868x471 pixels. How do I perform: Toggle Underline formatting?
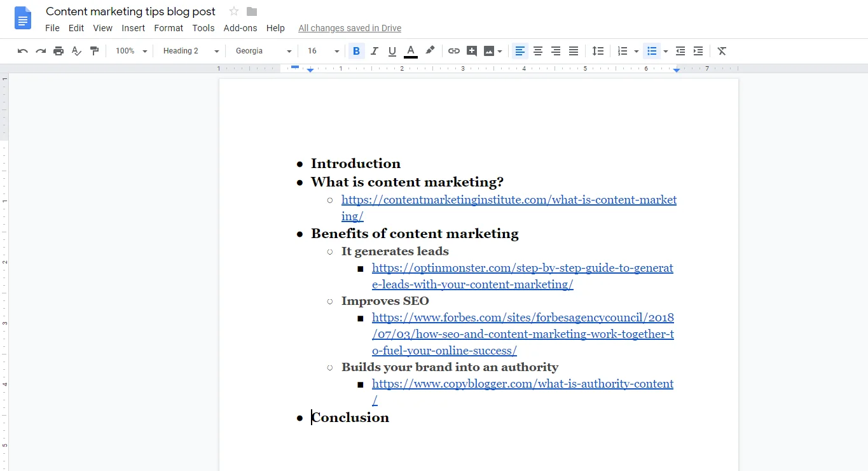(392, 51)
